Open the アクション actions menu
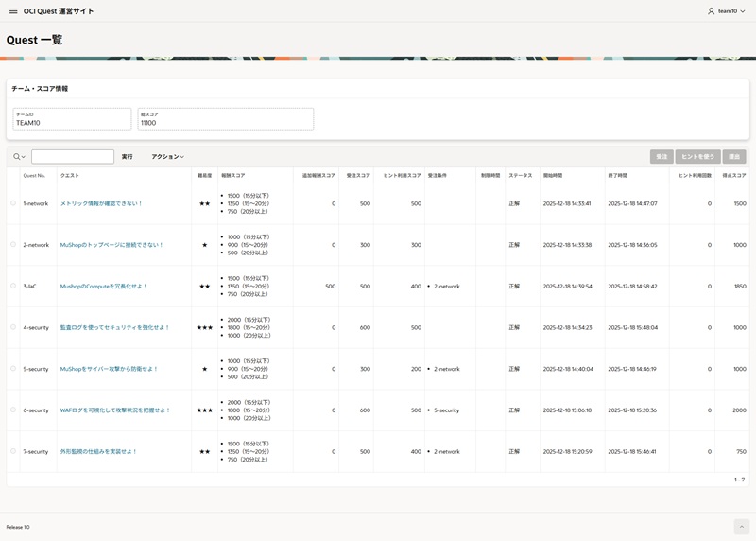 pyautogui.click(x=167, y=157)
